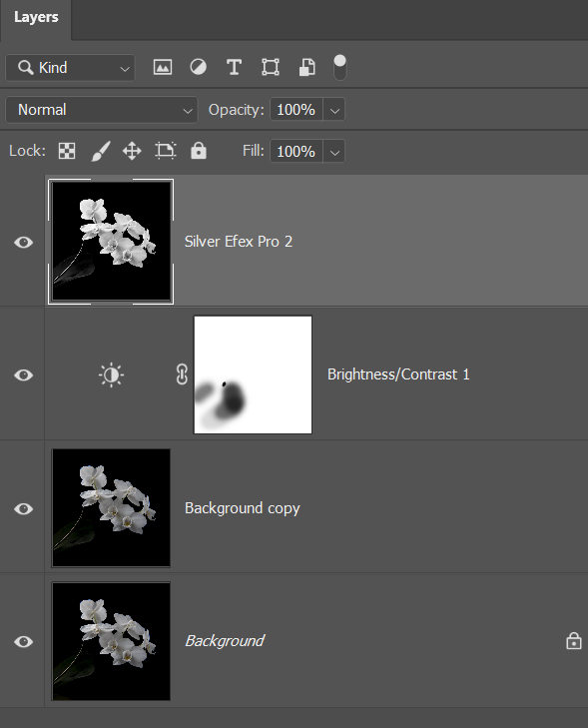Lock all padlock icon
Image resolution: width=588 pixels, height=728 pixels.
tap(199, 151)
